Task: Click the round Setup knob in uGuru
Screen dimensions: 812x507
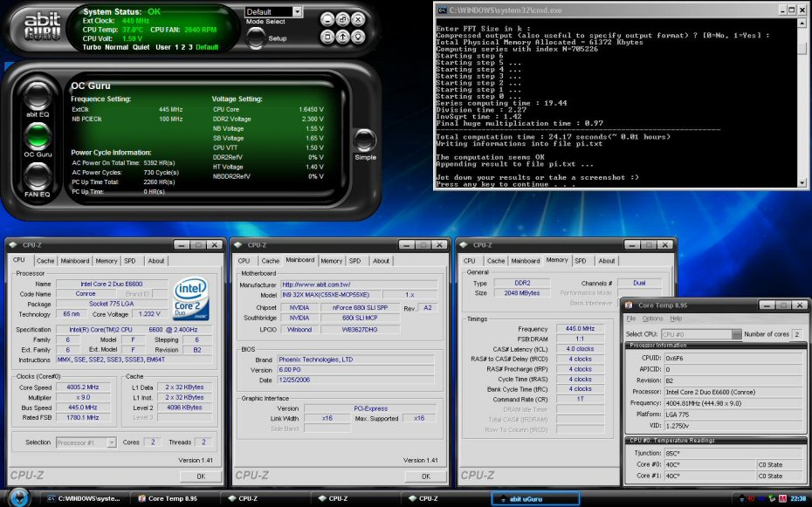Action: (x=255, y=38)
